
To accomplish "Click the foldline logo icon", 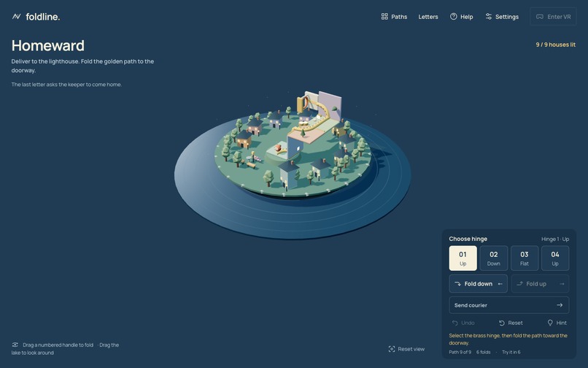I will tap(16, 17).
